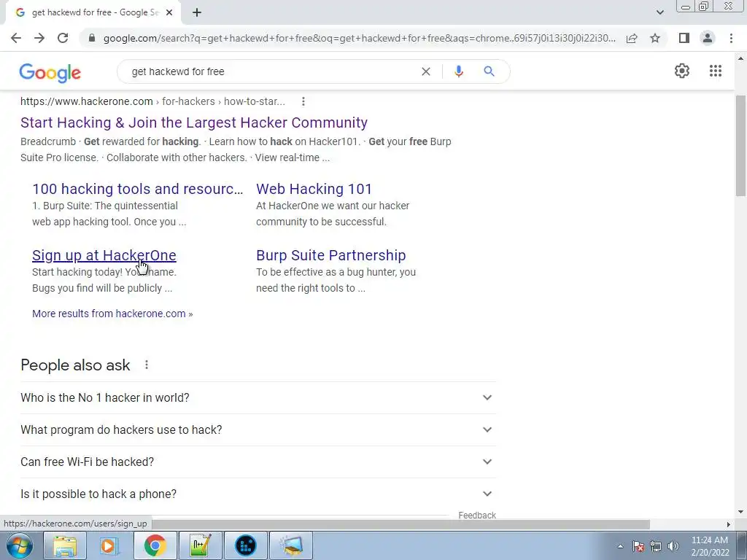Expand 'What program do hackers use to hack?'
The image size is (747, 560).
[258, 429]
